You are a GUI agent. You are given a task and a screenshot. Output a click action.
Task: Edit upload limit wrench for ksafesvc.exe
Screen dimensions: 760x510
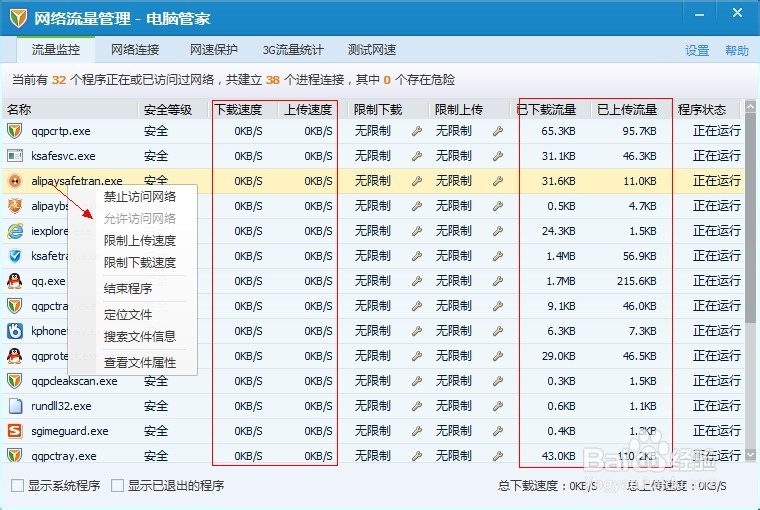coord(498,156)
